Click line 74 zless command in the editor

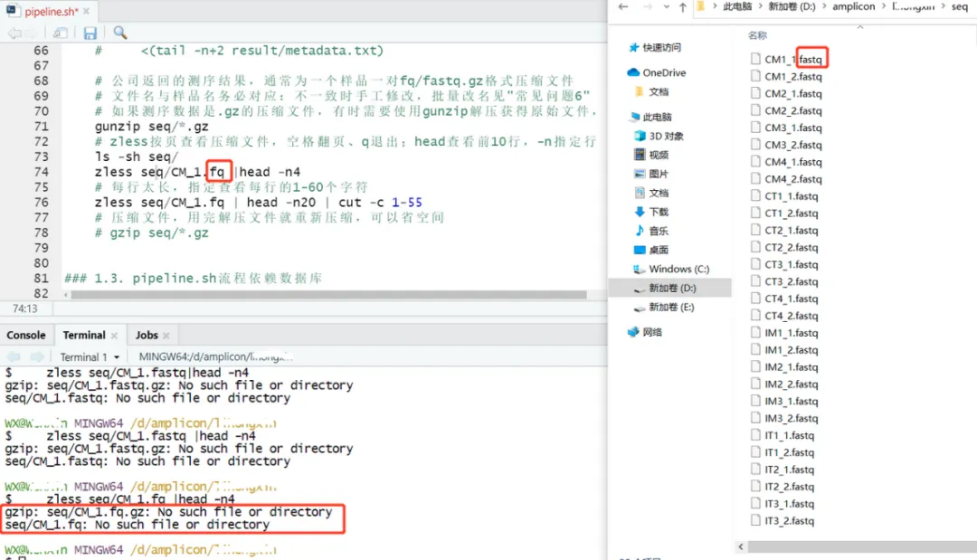(x=197, y=172)
